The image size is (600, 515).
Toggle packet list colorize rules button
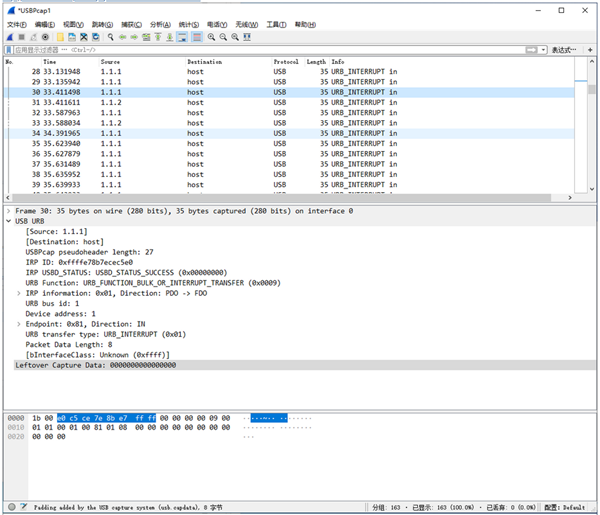pos(197,37)
